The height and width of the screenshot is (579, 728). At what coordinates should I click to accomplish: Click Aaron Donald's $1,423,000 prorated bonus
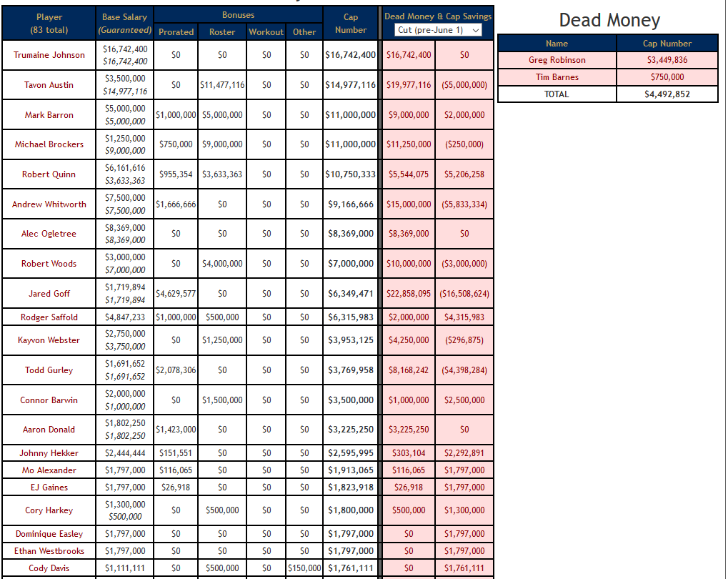click(x=176, y=430)
